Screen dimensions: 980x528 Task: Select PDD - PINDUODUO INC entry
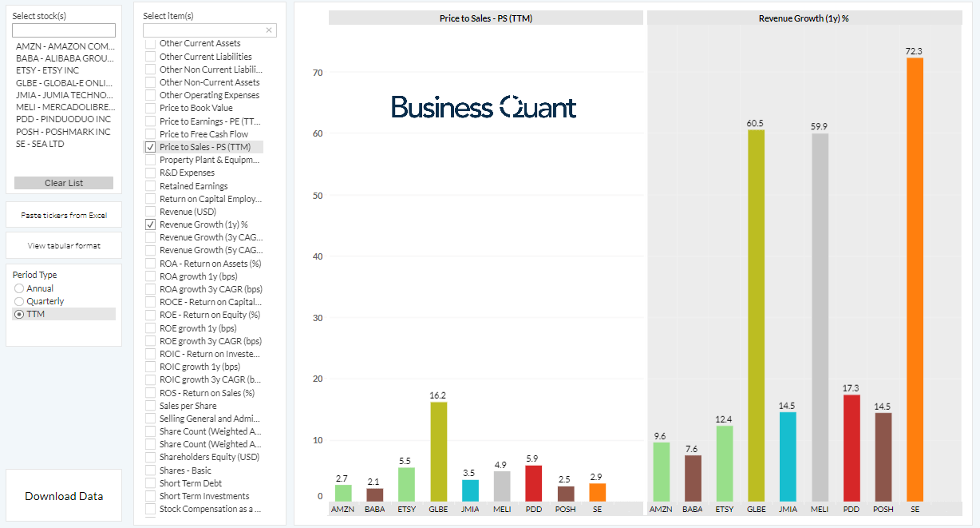[x=65, y=120]
